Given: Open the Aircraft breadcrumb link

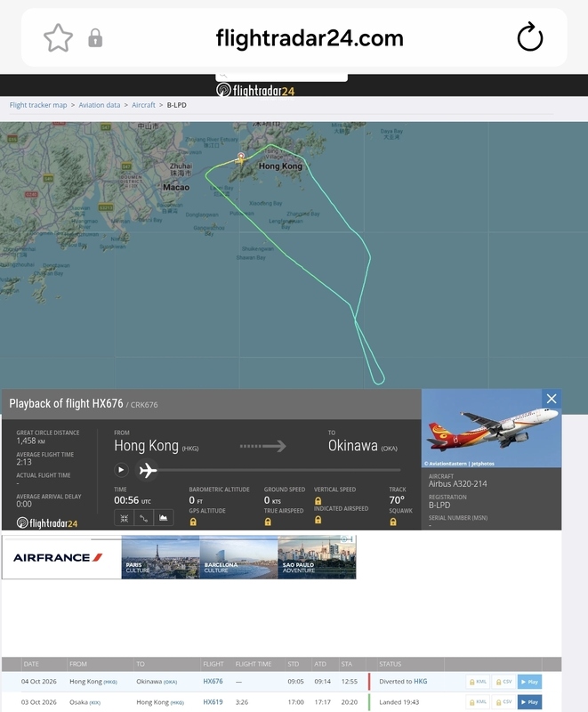Looking at the screenshot, I should [x=143, y=105].
